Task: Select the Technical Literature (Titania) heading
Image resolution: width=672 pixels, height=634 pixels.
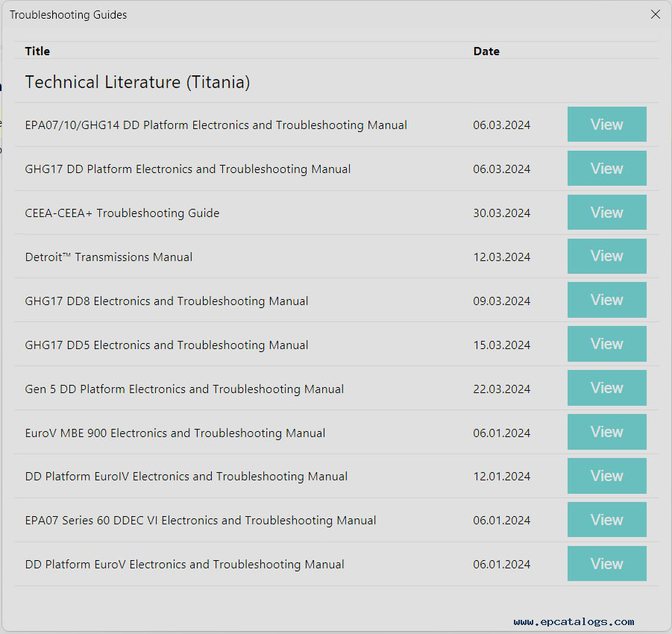Action: [x=137, y=82]
